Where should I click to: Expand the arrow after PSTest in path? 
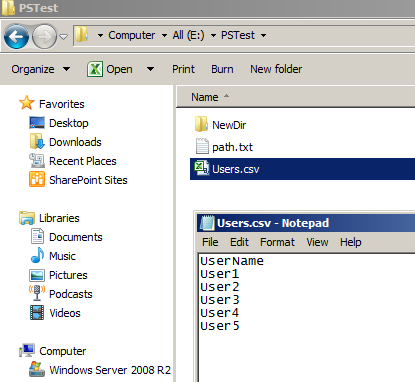(263, 35)
